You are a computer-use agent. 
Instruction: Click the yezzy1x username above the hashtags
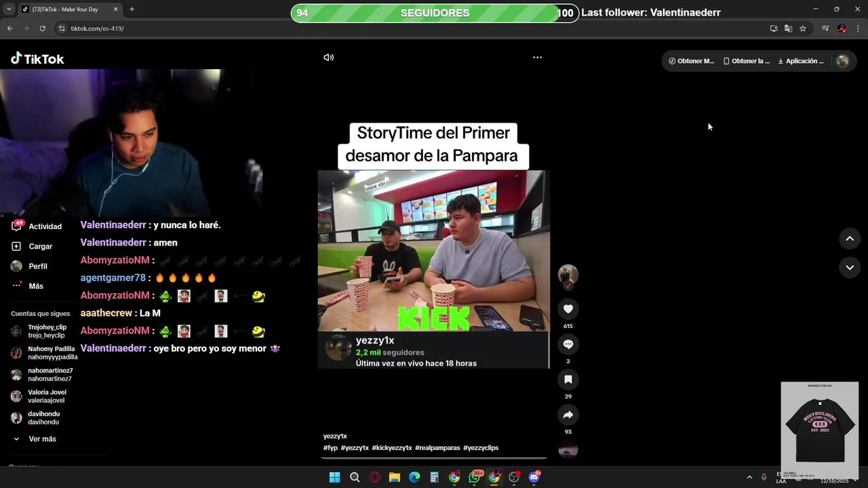pyautogui.click(x=335, y=436)
